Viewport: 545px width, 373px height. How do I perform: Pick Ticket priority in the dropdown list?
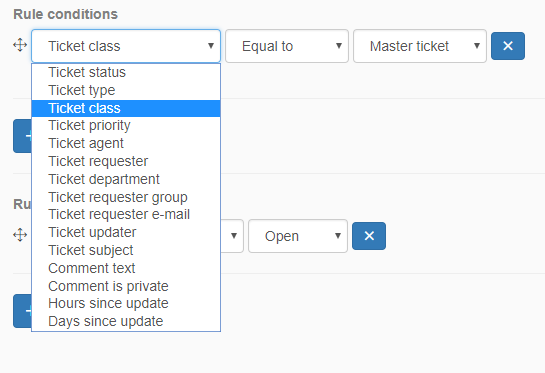coord(126,125)
